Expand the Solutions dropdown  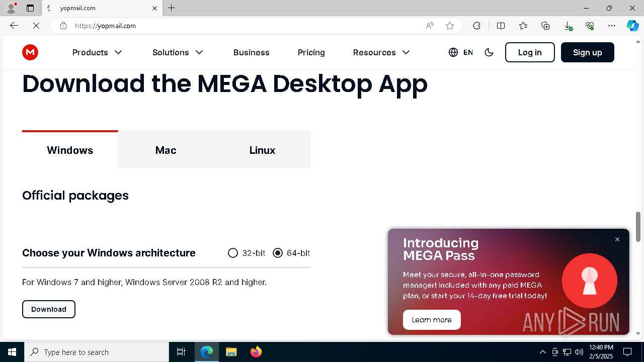click(x=178, y=52)
